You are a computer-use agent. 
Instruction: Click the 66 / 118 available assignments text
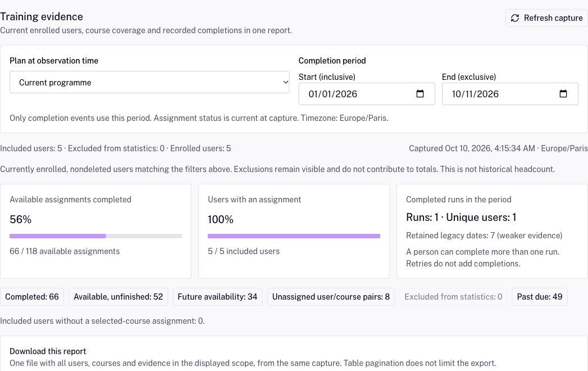65,251
